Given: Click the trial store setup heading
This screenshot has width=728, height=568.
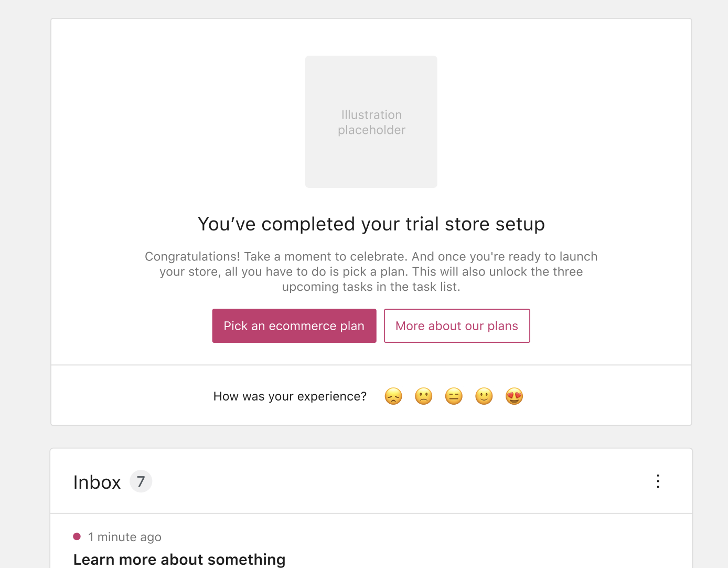Looking at the screenshot, I should click(371, 224).
